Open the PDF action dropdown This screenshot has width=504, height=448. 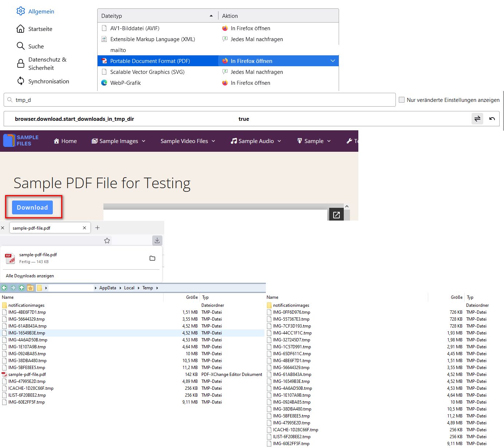click(x=279, y=61)
